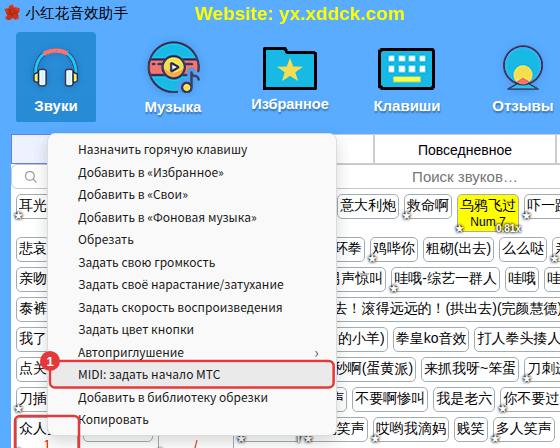560x448 pixels.
Task: Play the 你不要过 sound button
Action: point(530,399)
